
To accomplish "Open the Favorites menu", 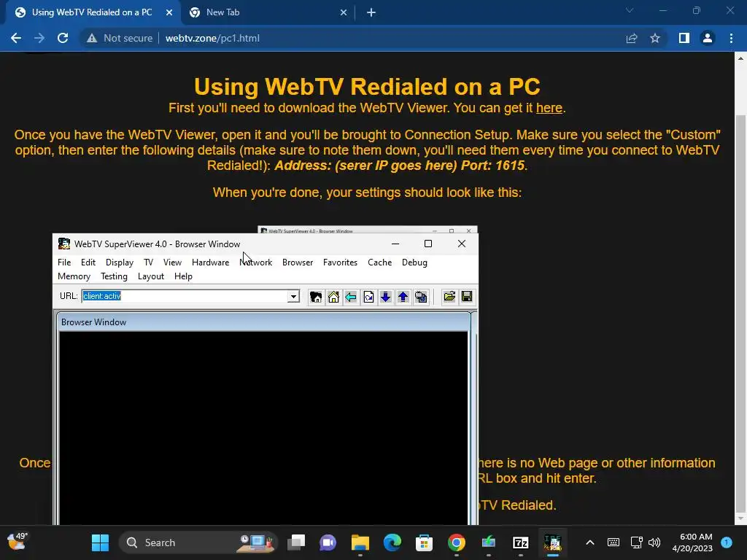I will pos(340,262).
